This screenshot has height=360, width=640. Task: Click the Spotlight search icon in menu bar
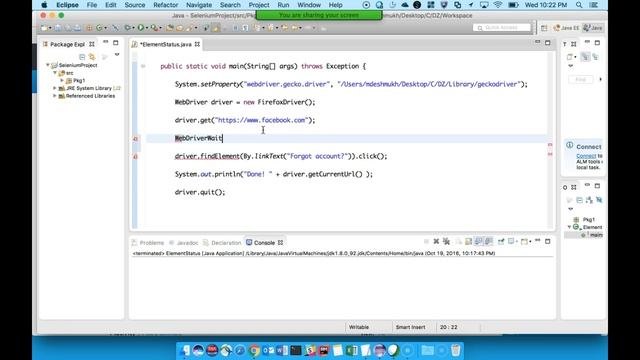pyautogui.click(x=579, y=5)
